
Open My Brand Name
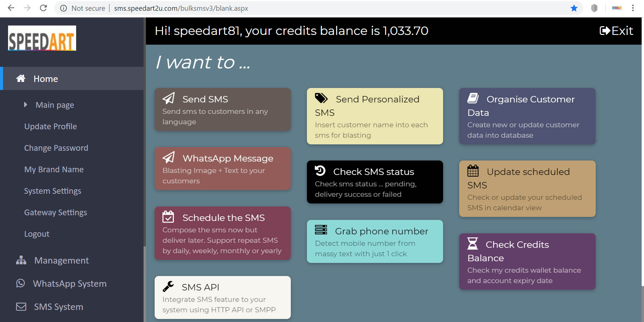54,170
